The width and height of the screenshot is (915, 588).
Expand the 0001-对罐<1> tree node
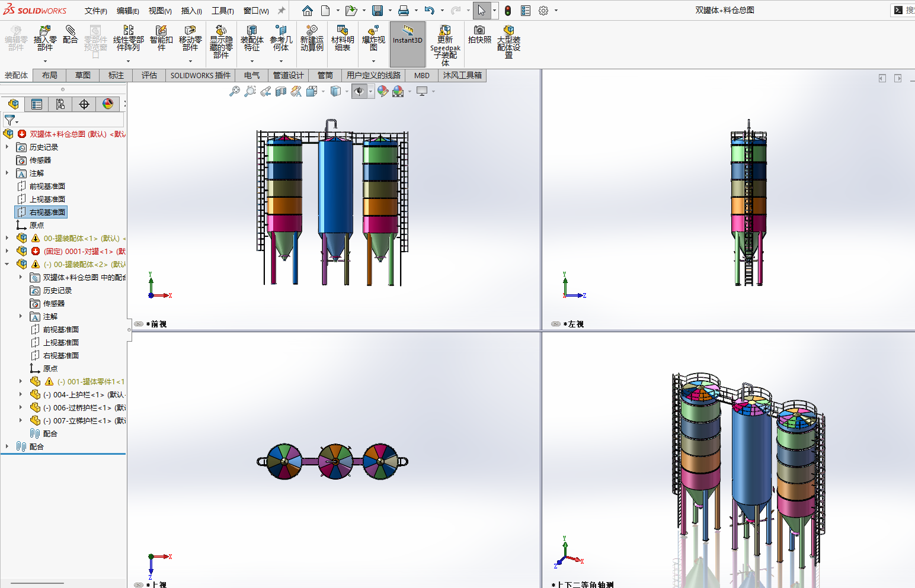(7, 251)
